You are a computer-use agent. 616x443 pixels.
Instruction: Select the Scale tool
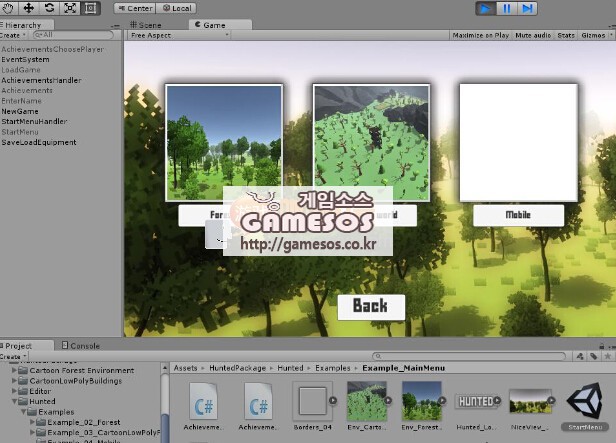click(x=70, y=8)
